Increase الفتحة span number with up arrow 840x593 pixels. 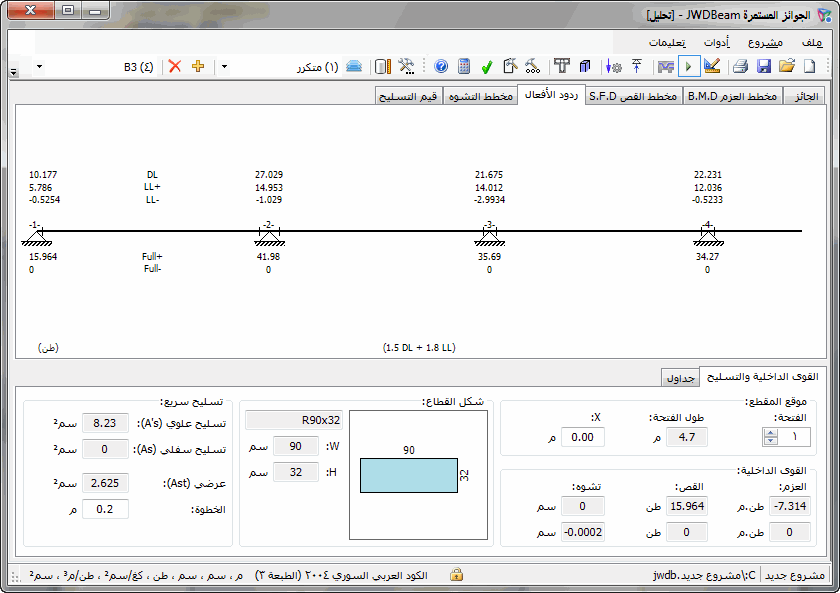(x=770, y=432)
